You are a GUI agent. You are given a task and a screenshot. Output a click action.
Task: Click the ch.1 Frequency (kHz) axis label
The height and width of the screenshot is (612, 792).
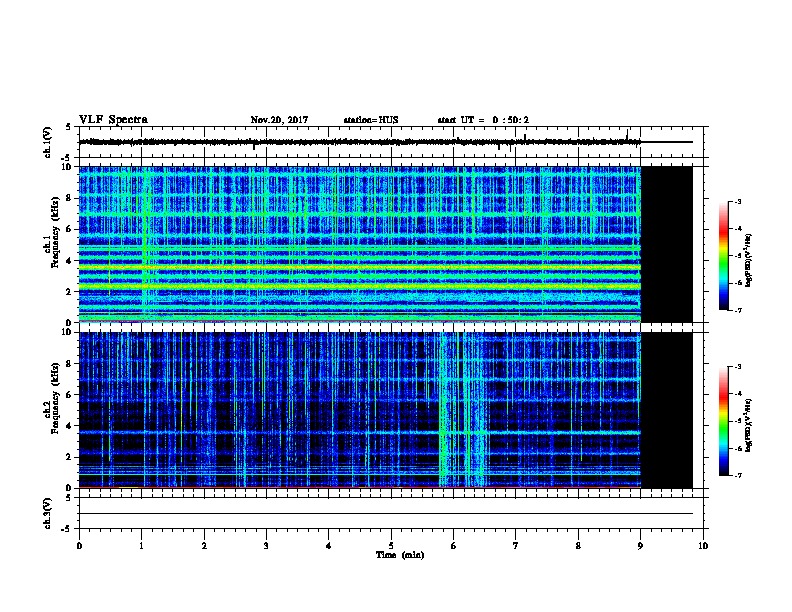(x=52, y=232)
